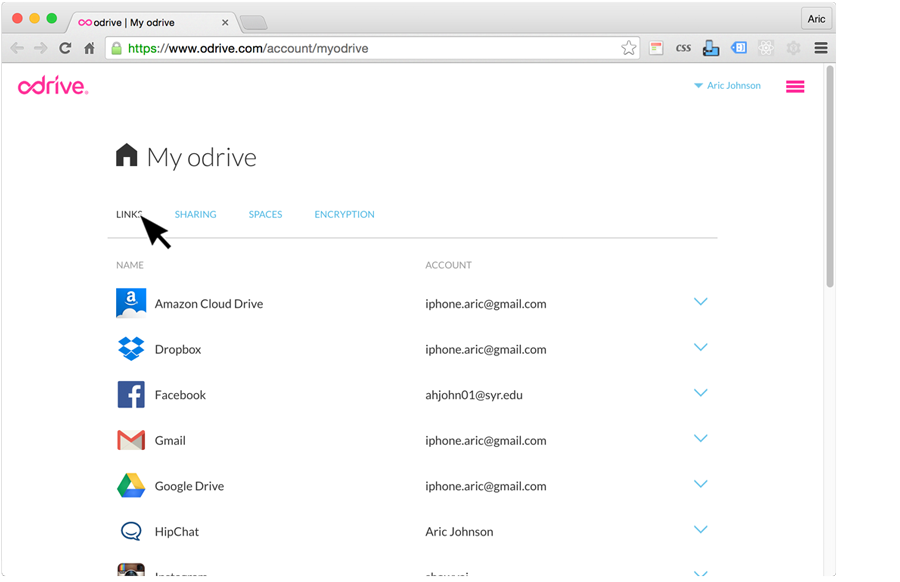
Task: Click the Google Drive name
Action: click(x=189, y=486)
